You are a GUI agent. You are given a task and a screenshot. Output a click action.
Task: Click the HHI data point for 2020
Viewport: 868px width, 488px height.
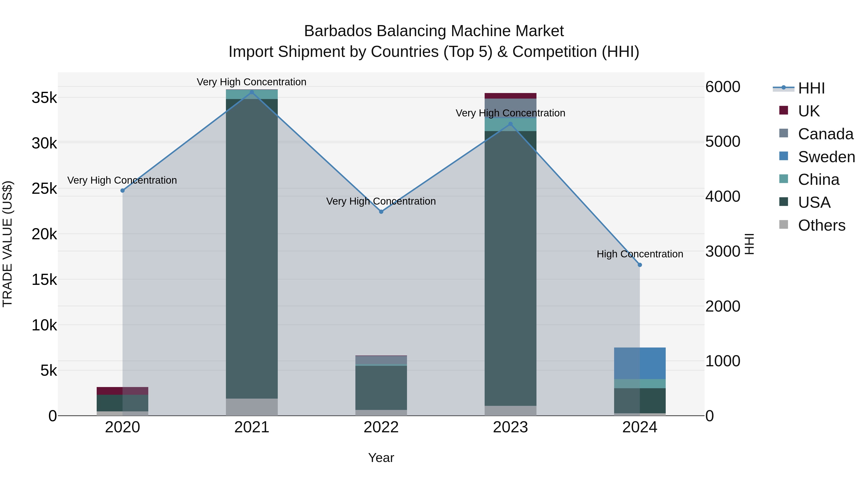pyautogui.click(x=123, y=191)
